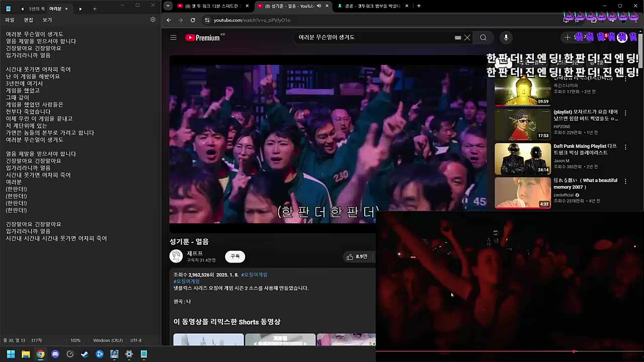Open the 편집 menu in Notepad

28,20
